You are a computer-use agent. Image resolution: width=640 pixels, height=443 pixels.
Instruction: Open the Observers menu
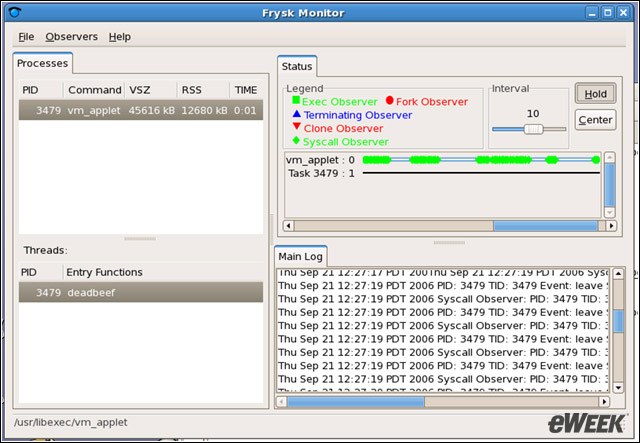[x=71, y=37]
